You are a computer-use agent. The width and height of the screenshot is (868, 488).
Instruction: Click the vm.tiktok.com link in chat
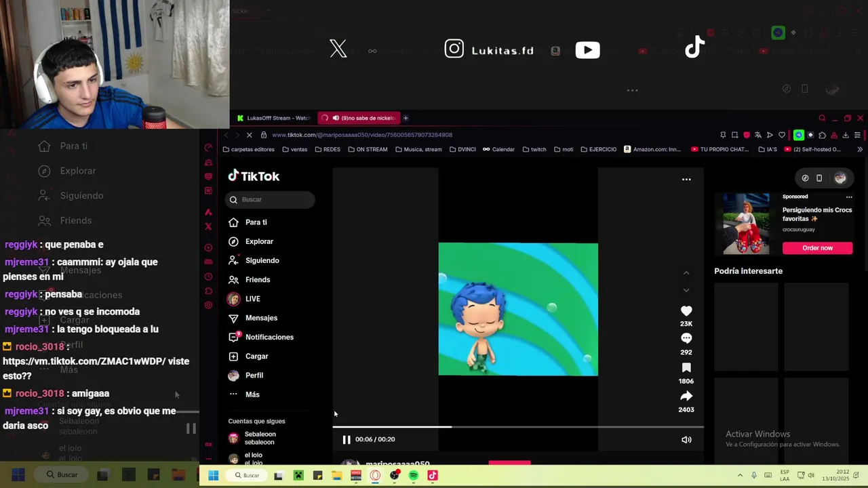click(x=84, y=361)
